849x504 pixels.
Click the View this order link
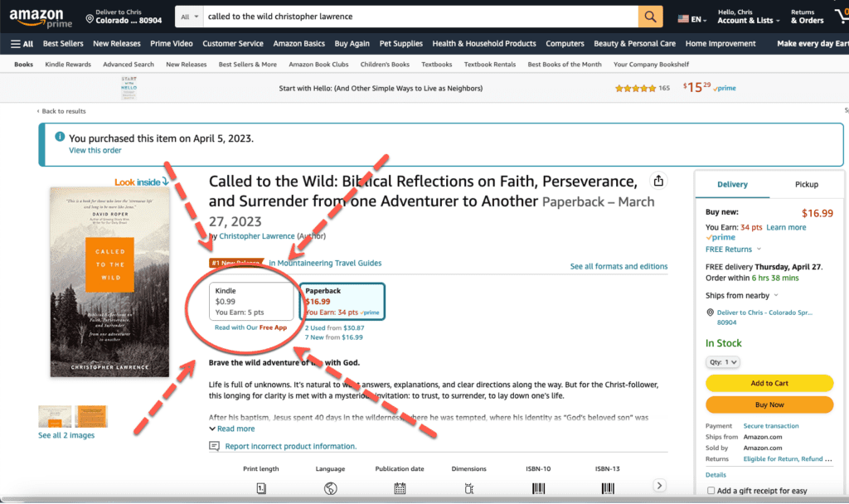(x=95, y=150)
